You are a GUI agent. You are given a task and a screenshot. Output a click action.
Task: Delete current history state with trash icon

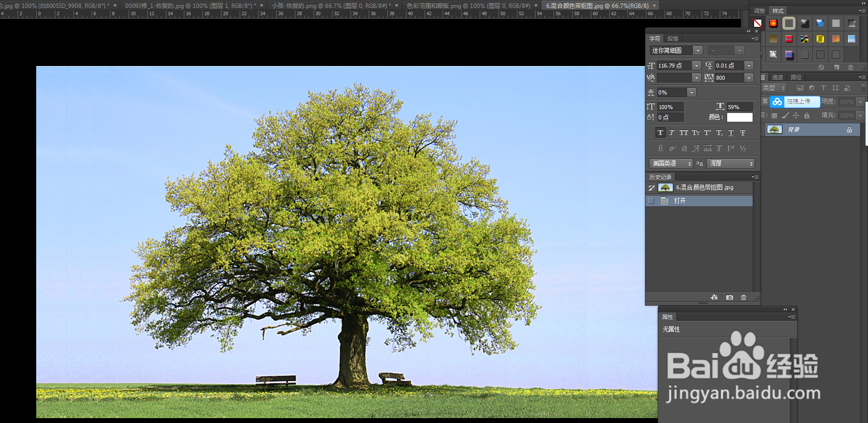pyautogui.click(x=744, y=297)
